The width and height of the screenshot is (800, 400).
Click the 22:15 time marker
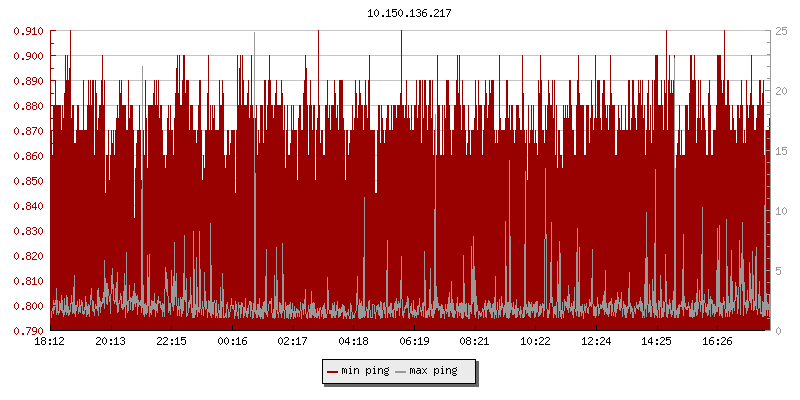coord(171,342)
